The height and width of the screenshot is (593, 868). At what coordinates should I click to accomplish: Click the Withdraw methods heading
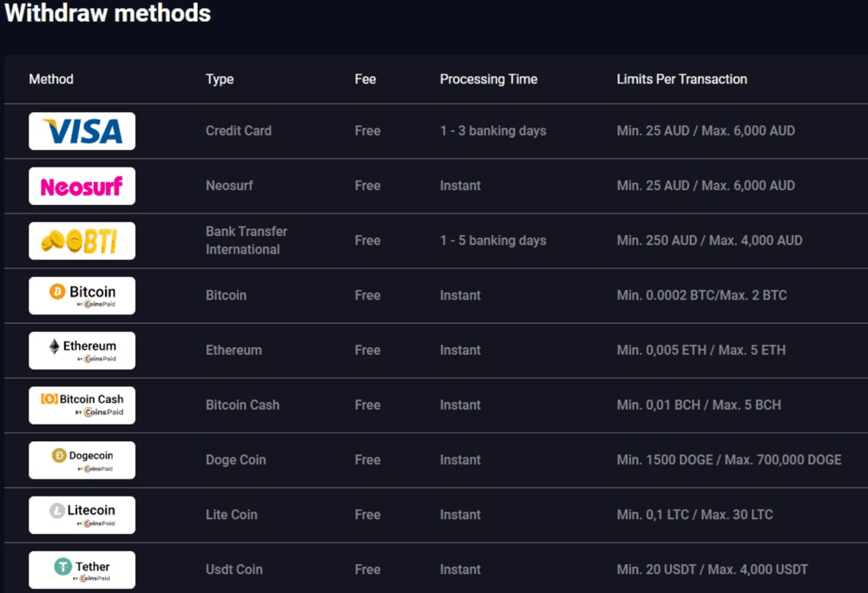click(108, 13)
